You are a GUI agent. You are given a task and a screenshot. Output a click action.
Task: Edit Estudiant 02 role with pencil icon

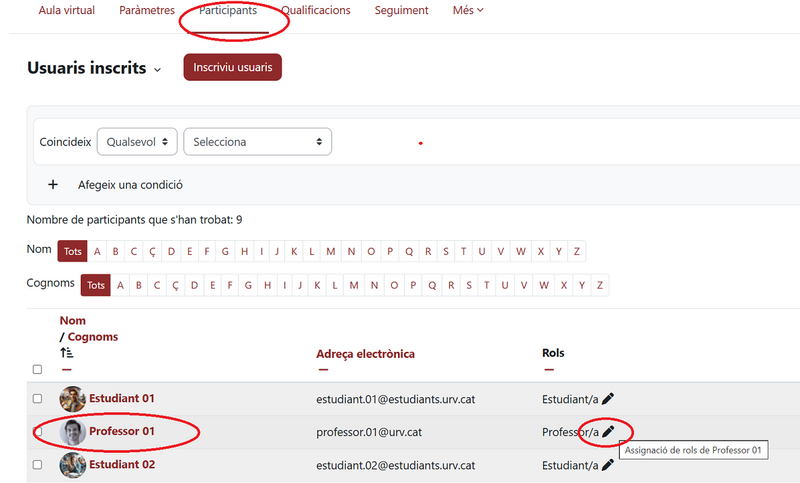pos(608,465)
